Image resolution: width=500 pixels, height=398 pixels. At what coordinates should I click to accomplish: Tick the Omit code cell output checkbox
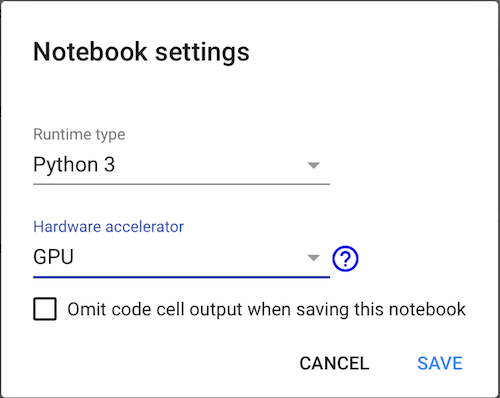(x=45, y=309)
